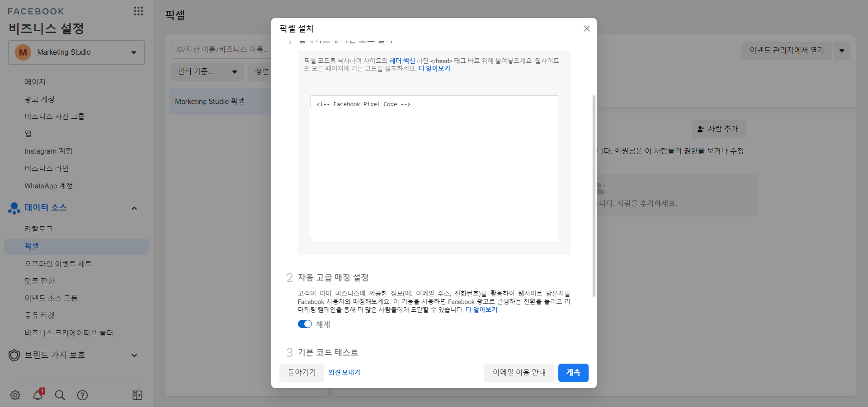Click the 데이터 소스 section icon

point(14,208)
